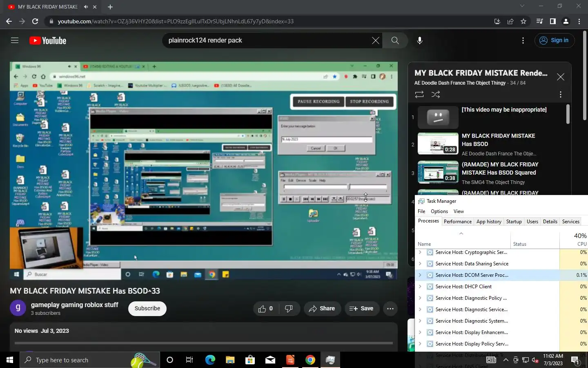Share the video
Screen dimensions: 588x368
pyautogui.click(x=322, y=308)
